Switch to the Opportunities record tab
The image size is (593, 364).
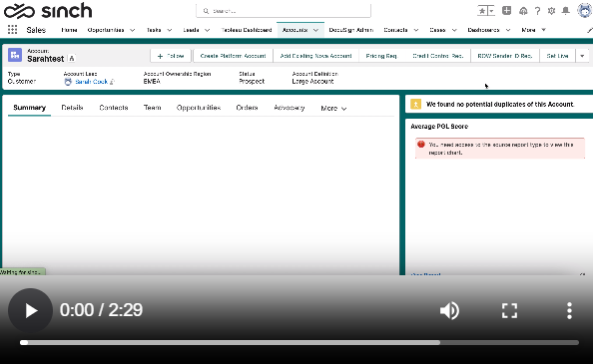[199, 108]
